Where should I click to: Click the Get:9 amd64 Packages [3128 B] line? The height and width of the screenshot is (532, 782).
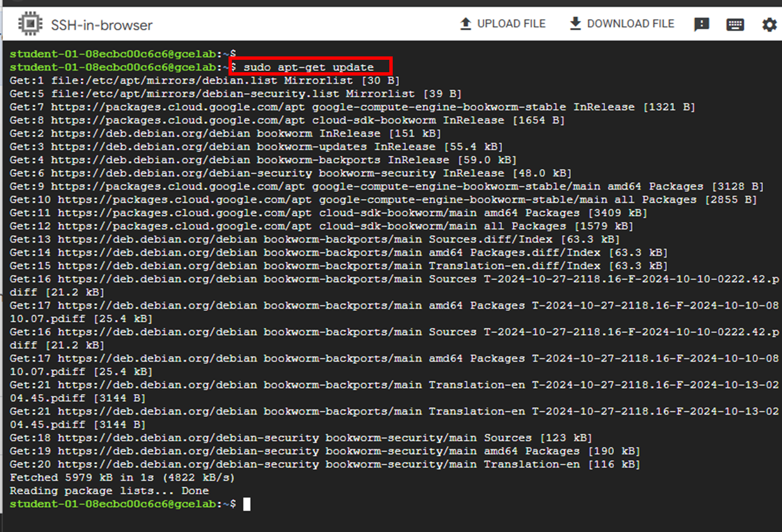pyautogui.click(x=386, y=187)
